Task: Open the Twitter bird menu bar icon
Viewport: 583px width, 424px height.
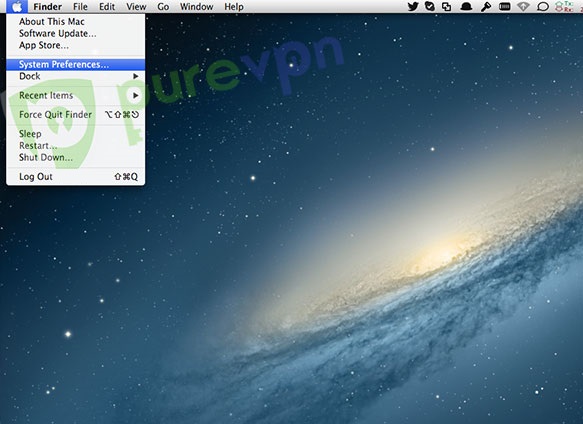Action: point(413,6)
